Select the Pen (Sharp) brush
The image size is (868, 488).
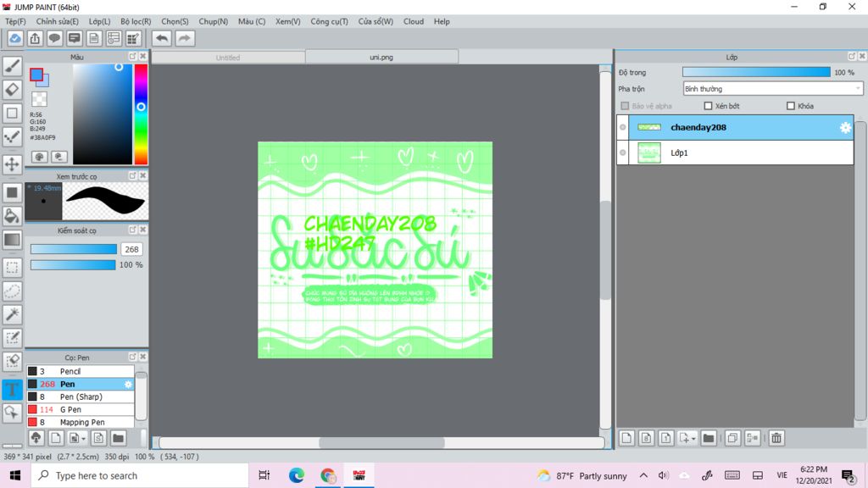click(x=81, y=396)
